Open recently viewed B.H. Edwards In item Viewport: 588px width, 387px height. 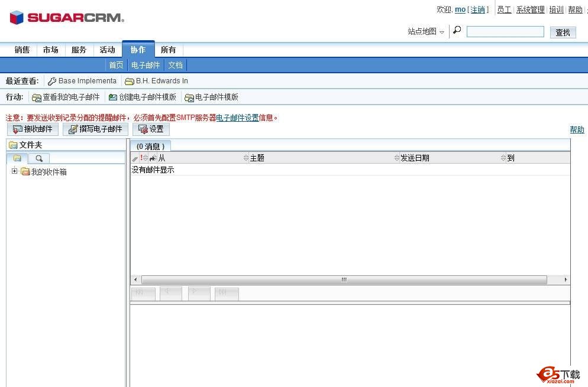pos(156,81)
